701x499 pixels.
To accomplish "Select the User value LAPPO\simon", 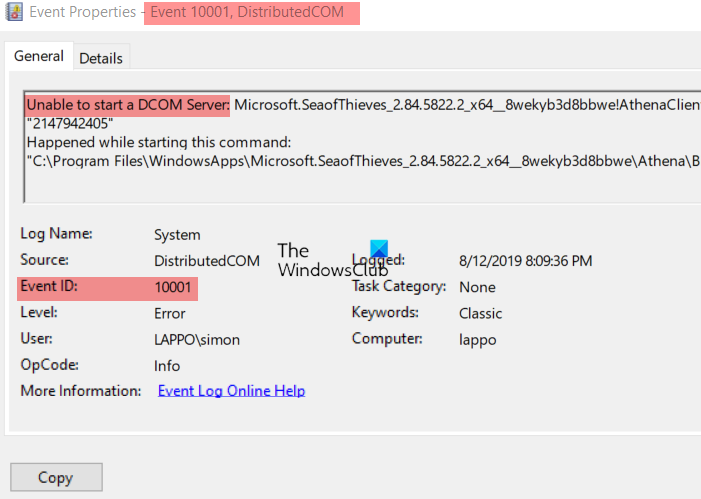I will point(197,339).
